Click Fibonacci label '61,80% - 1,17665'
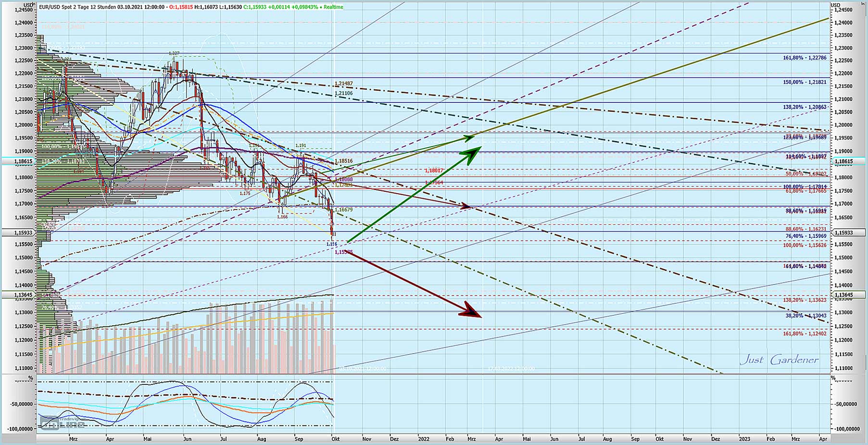Viewport: 868px width, 445px height. (x=806, y=191)
